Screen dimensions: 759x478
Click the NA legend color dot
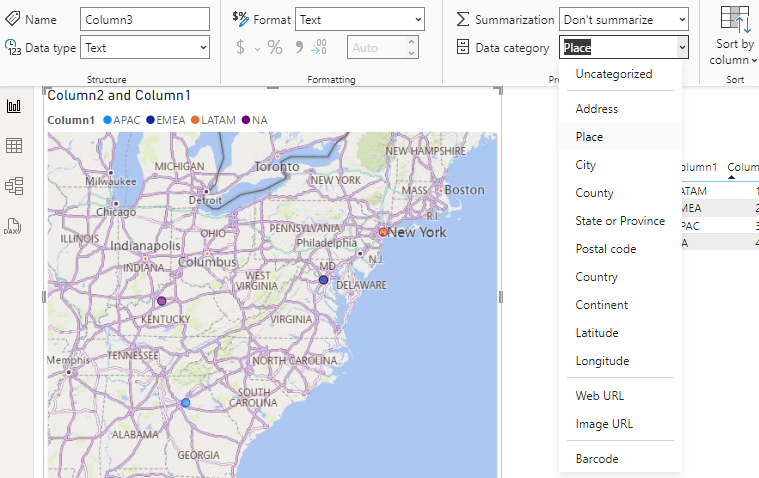(246, 120)
